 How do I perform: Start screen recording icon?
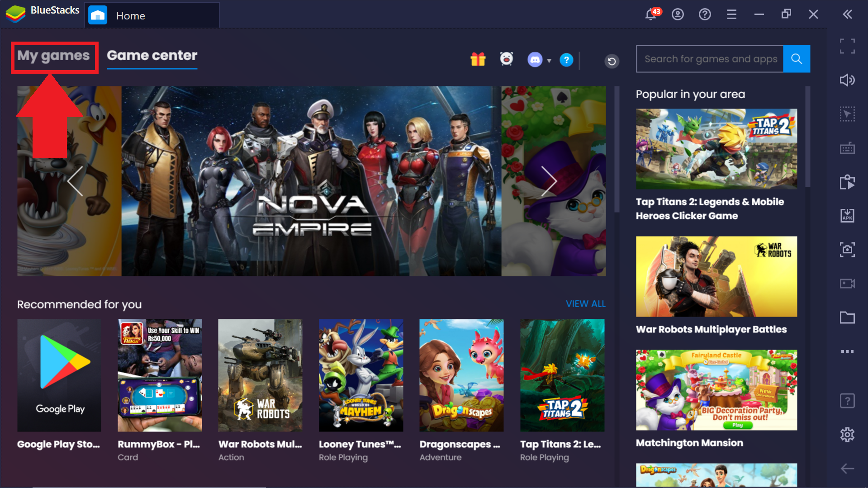tap(847, 284)
